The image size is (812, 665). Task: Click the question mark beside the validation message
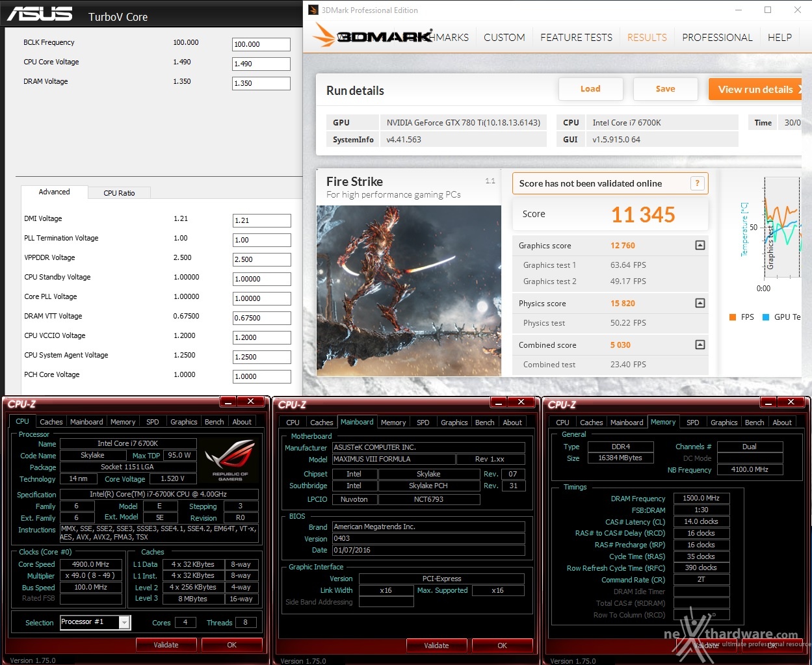pos(697,183)
